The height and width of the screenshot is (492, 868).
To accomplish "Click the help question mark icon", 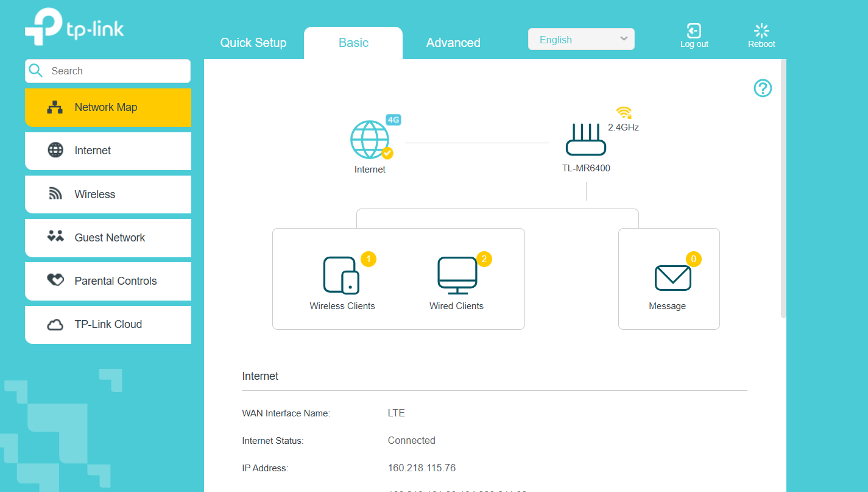I will point(763,88).
